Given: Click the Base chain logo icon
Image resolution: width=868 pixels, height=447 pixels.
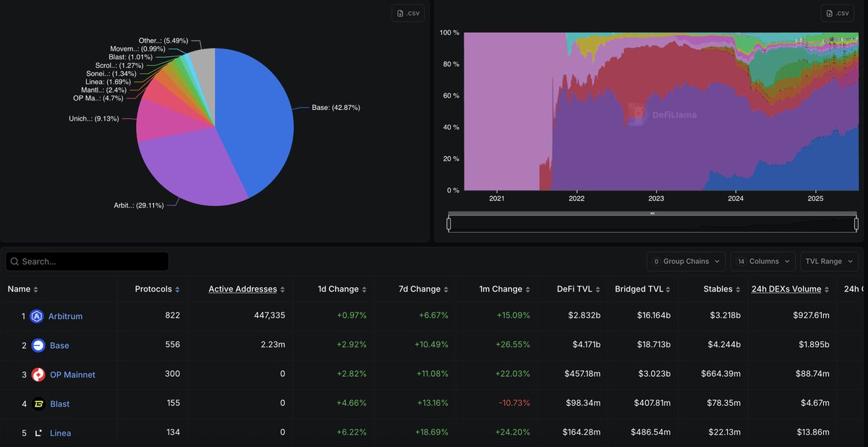Looking at the screenshot, I should point(38,345).
